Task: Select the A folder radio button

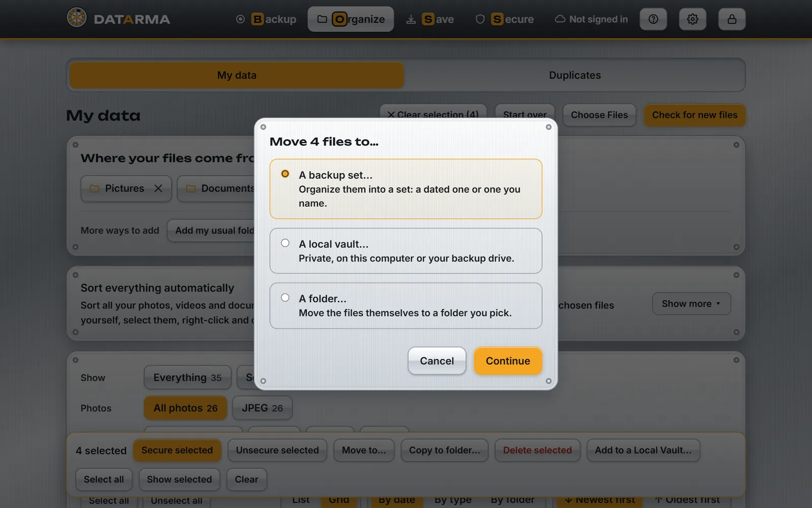Action: click(x=285, y=298)
